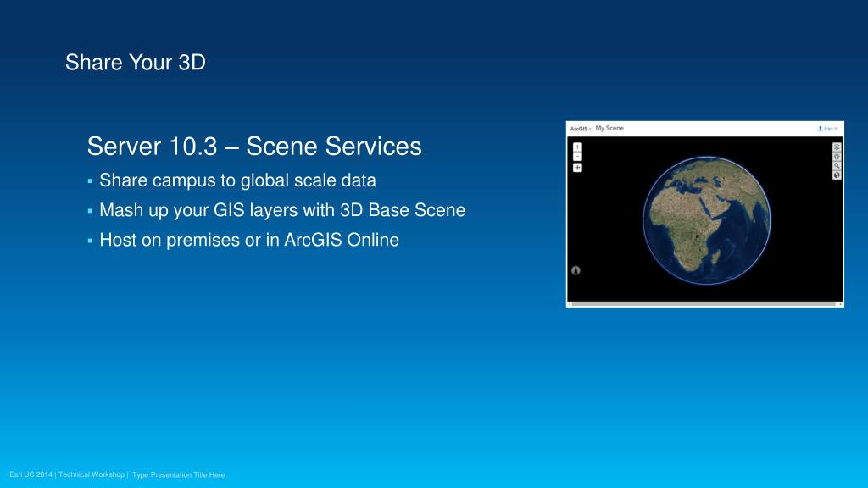This screenshot has height=488, width=868.
Task: Click the Sign In link
Action: pos(827,129)
